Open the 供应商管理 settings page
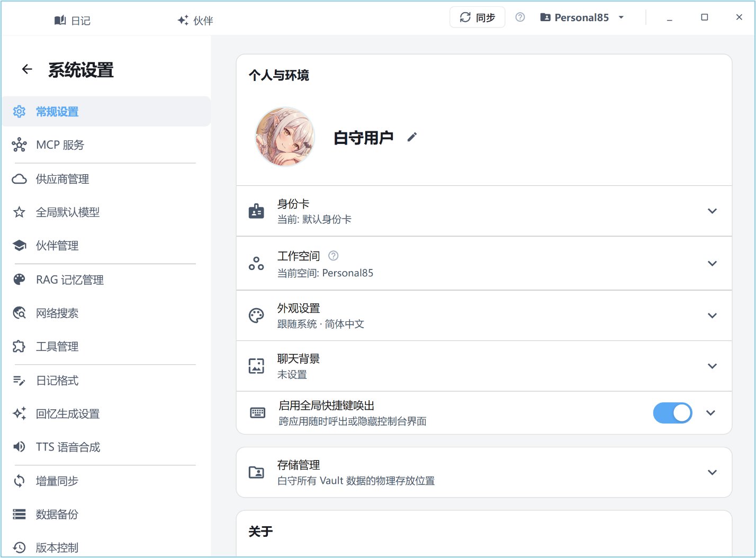Viewport: 756px width, 558px height. [x=106, y=179]
